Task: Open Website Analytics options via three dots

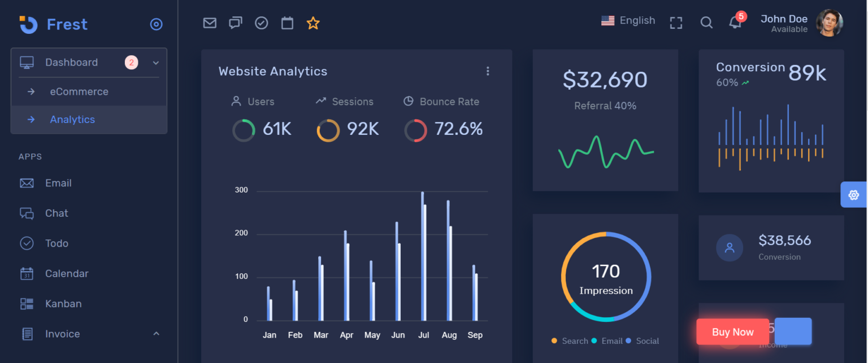Action: (488, 71)
